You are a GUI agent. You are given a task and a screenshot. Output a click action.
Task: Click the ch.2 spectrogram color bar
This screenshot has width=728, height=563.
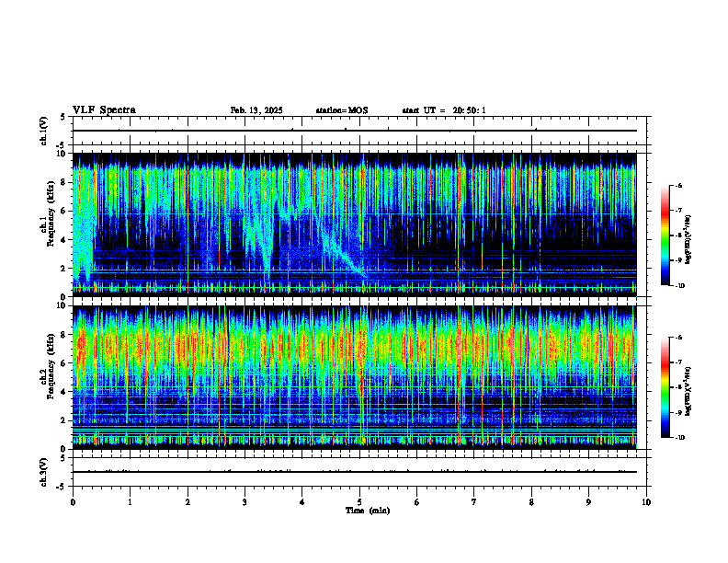(x=665, y=387)
